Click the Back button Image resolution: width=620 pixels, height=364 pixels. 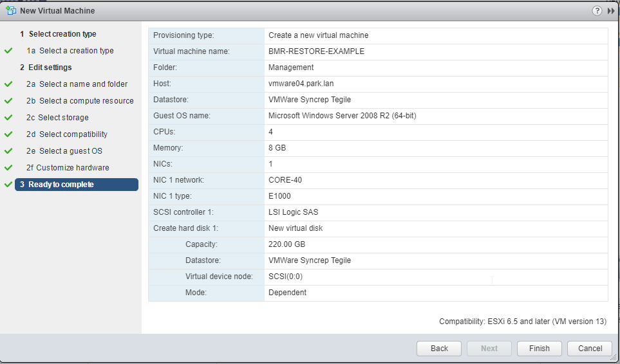pyautogui.click(x=439, y=348)
